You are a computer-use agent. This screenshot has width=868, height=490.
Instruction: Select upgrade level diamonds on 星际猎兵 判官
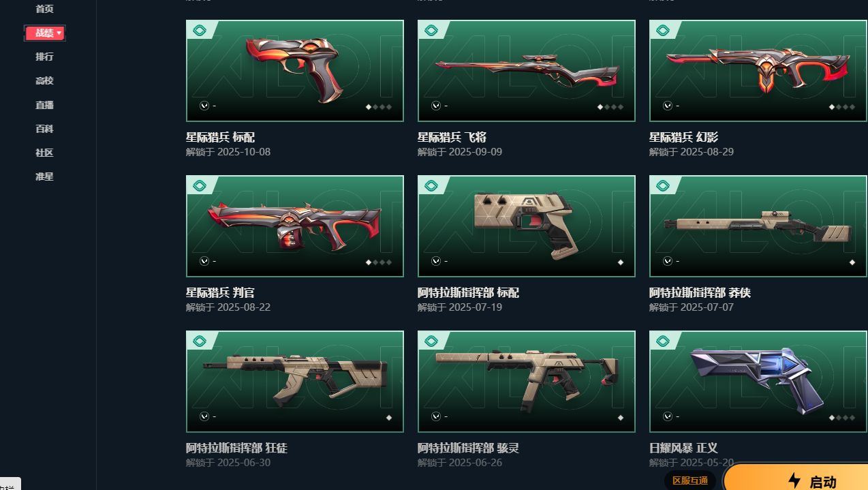pyautogui.click(x=379, y=262)
